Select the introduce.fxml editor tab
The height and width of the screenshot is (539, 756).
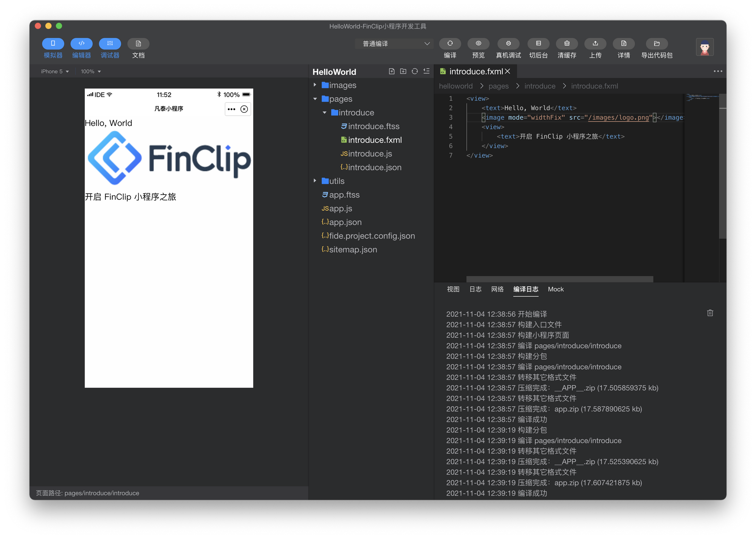(475, 71)
